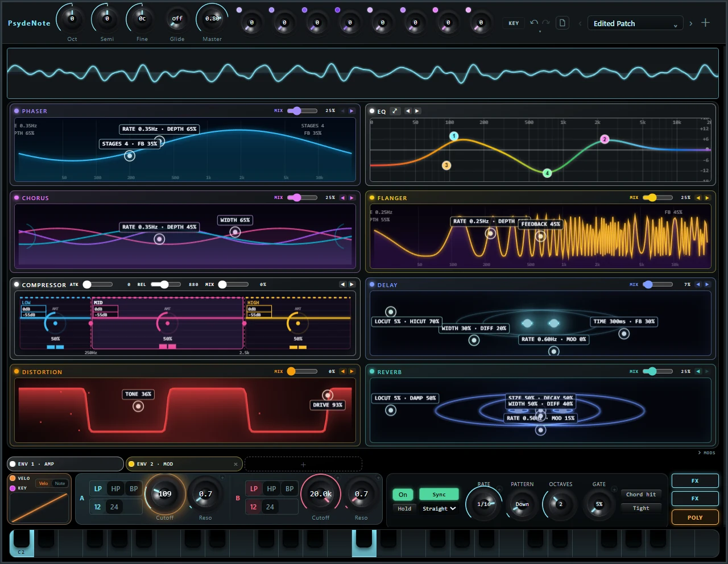Click the Flanger right arrow icon
This screenshot has height=564, width=728.
pyautogui.click(x=707, y=198)
